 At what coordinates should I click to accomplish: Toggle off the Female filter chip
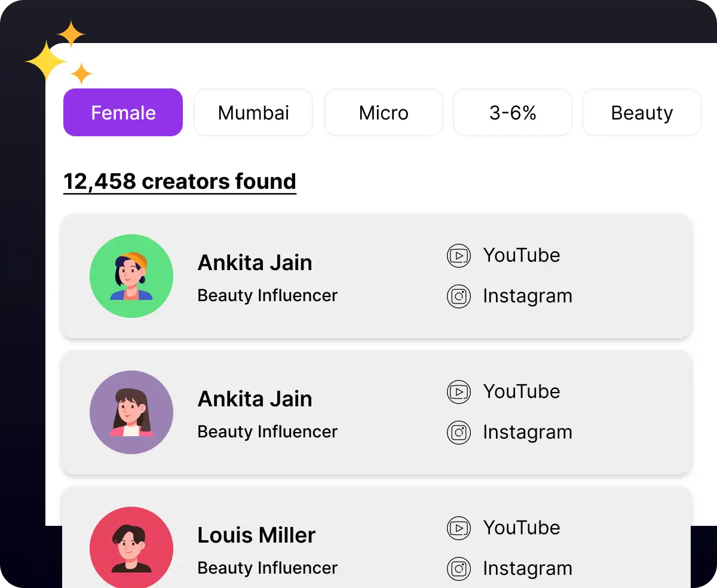122,112
